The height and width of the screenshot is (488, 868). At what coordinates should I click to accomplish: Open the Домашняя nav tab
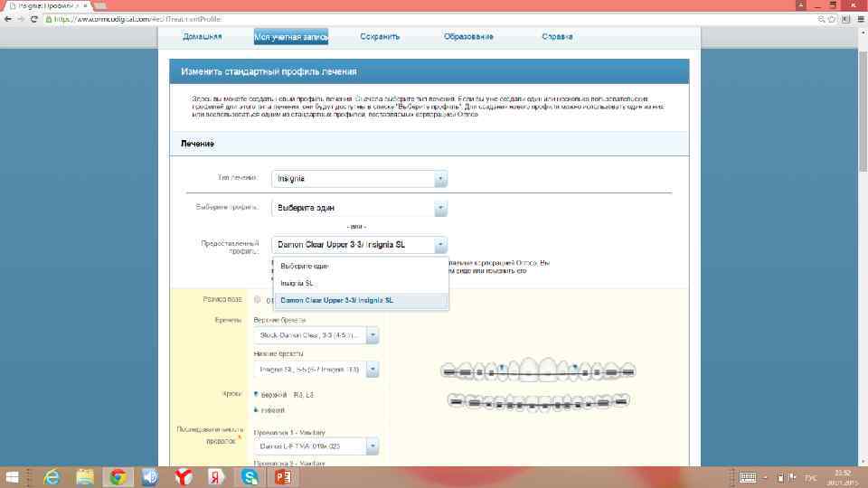(202, 36)
